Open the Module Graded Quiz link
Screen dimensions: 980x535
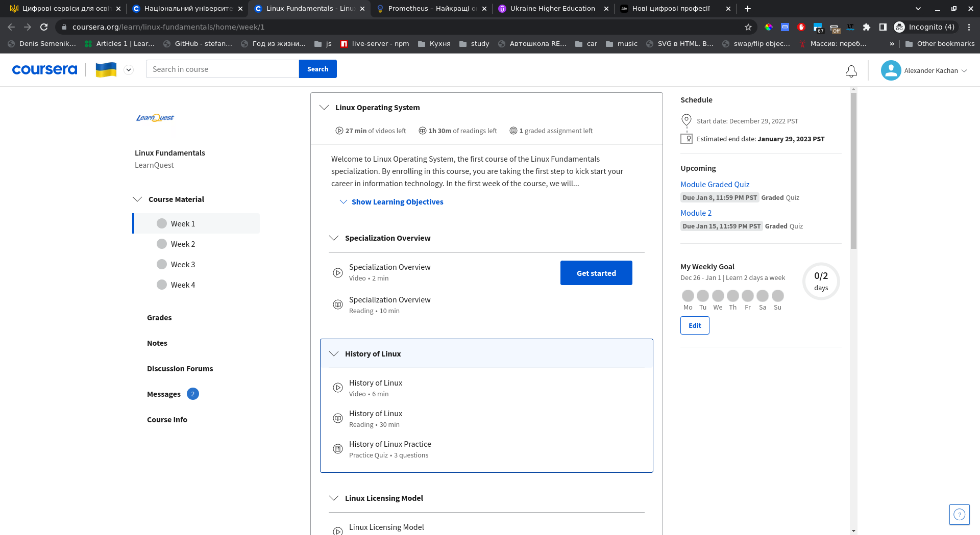coord(715,185)
